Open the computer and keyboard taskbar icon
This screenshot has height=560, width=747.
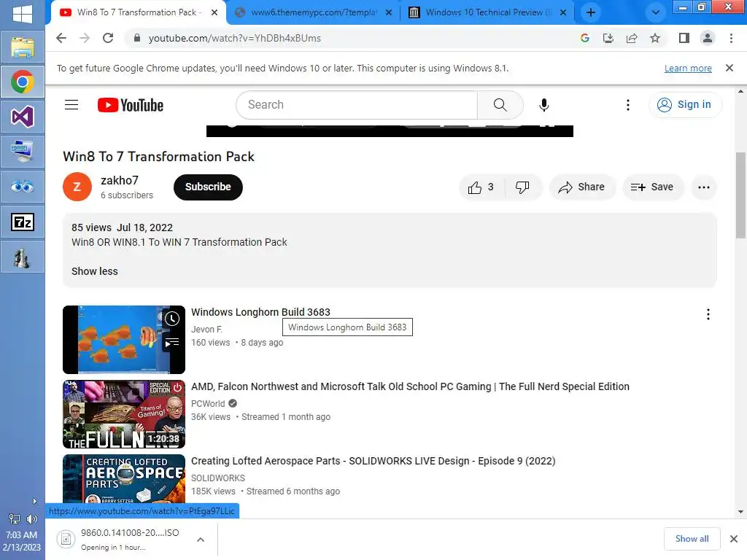(x=23, y=152)
